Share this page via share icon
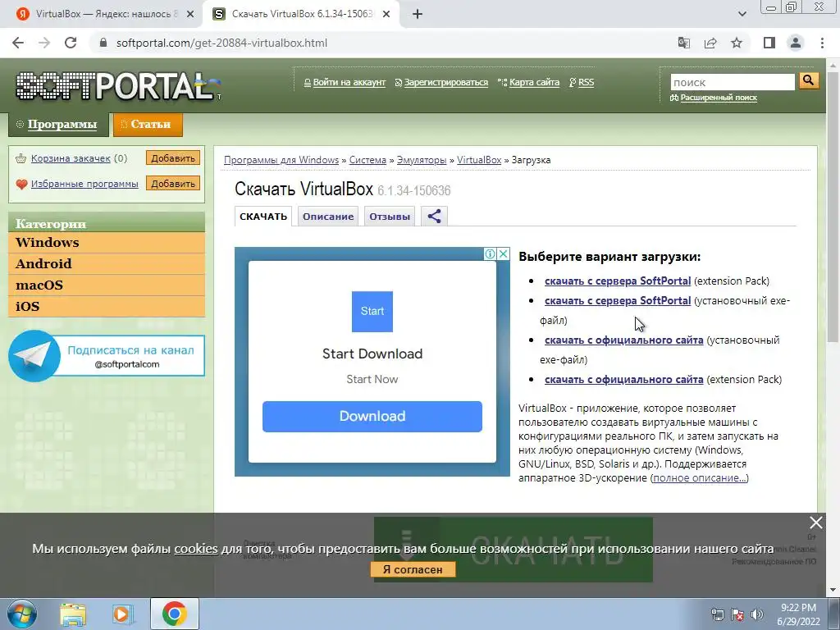 (710, 43)
